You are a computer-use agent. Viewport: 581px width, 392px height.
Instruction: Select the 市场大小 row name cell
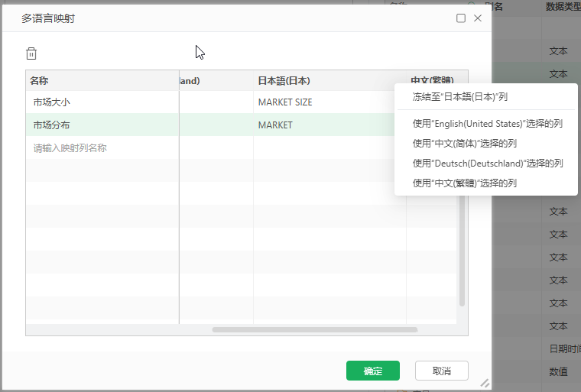(x=102, y=102)
